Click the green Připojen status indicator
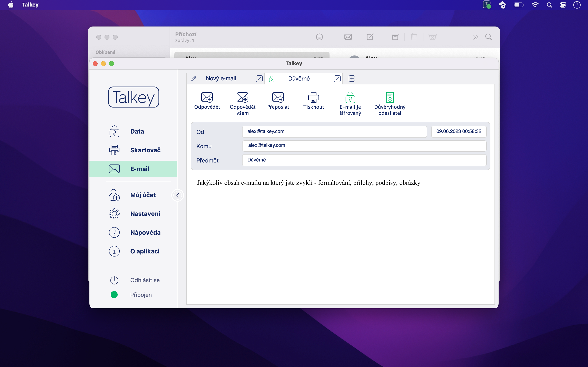588x367 pixels. [114, 295]
